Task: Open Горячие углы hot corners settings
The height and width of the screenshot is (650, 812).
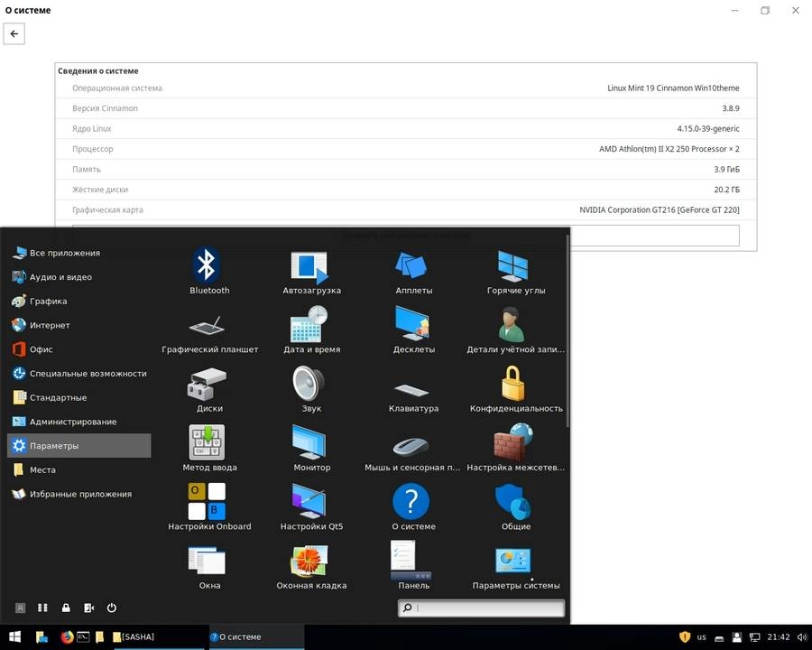Action: pos(516,271)
